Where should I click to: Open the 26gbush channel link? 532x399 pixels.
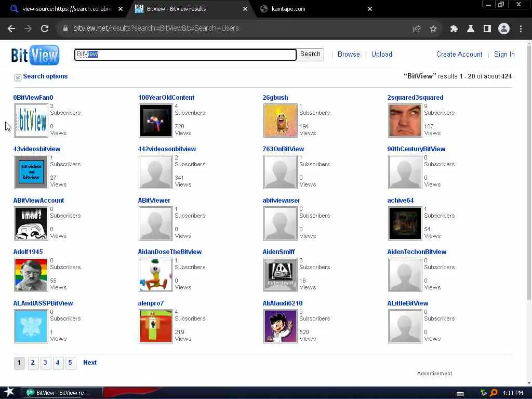click(275, 98)
